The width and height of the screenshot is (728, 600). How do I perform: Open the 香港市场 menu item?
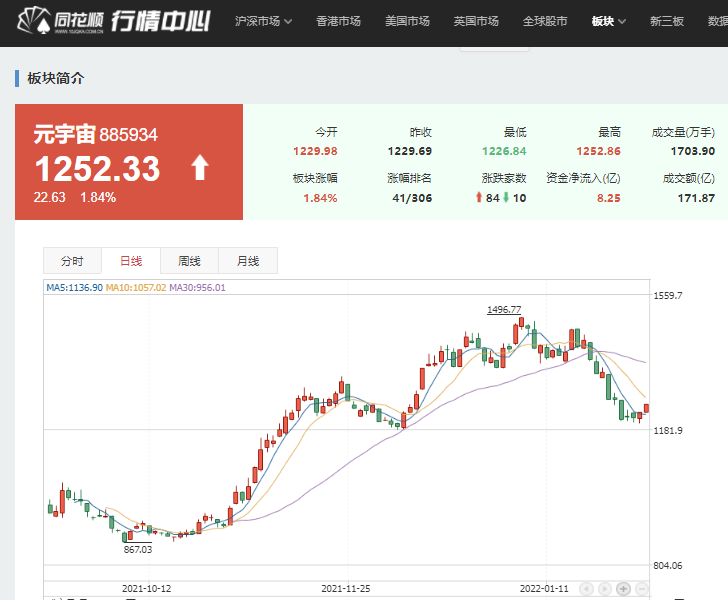tap(339, 21)
